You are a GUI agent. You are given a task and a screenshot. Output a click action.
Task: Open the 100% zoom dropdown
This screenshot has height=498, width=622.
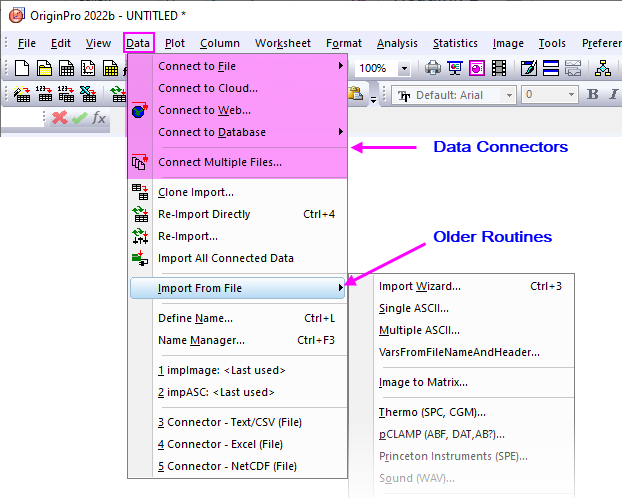coord(404,68)
